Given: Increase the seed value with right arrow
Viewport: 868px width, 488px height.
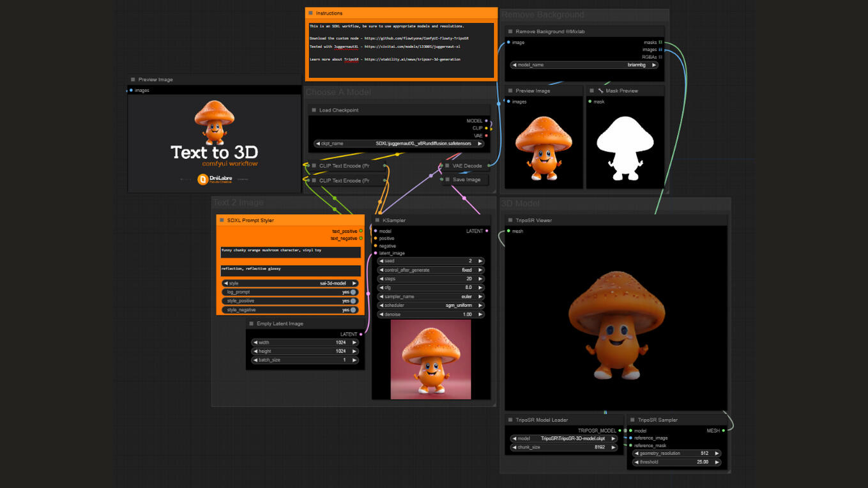Looking at the screenshot, I should coord(480,261).
